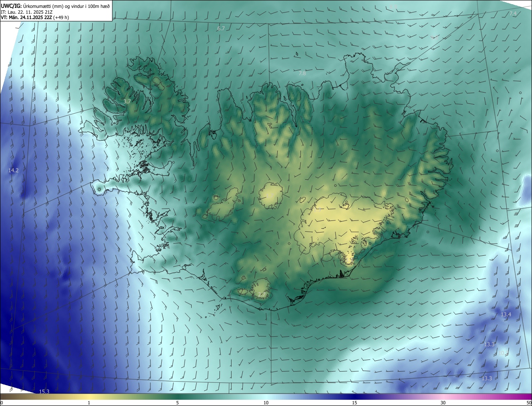The height and width of the screenshot is (406, 532).
Task: Click the "15.3" value label near the colour scale
Action: pyautogui.click(x=44, y=391)
